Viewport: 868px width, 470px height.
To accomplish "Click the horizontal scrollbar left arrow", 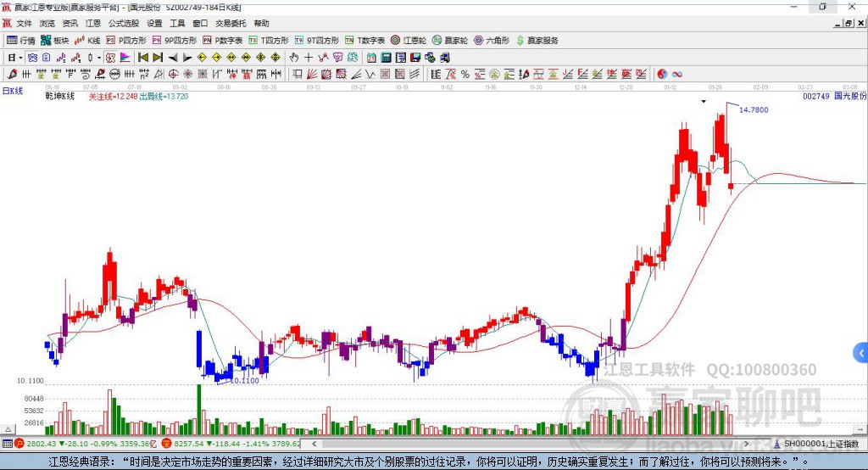I will [x=314, y=444].
